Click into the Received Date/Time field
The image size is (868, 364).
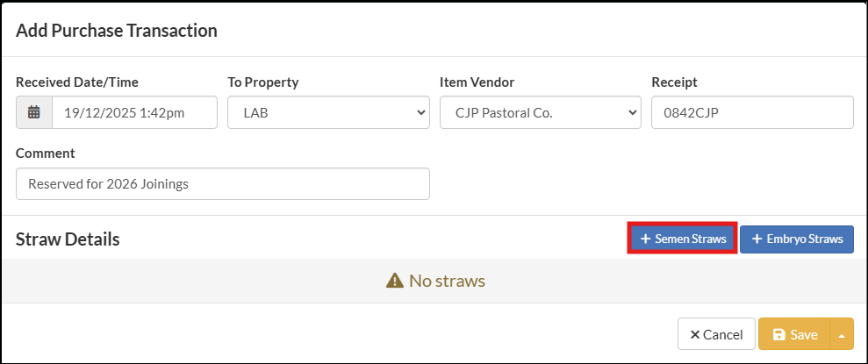(134, 112)
